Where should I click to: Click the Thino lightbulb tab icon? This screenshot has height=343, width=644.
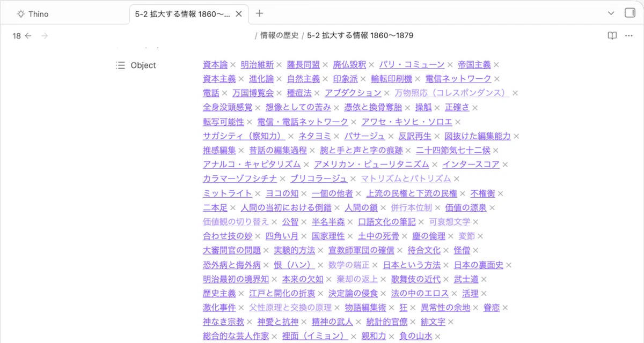20,14
